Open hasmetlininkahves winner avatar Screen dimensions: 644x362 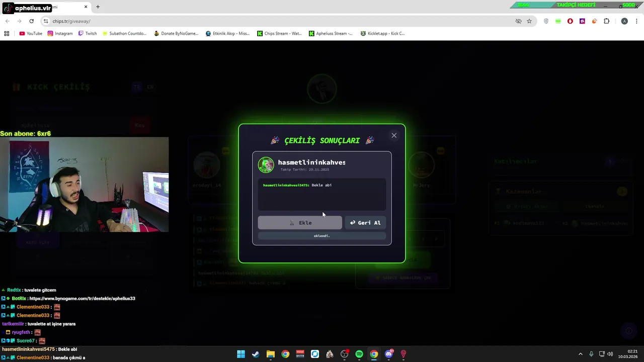tap(266, 164)
